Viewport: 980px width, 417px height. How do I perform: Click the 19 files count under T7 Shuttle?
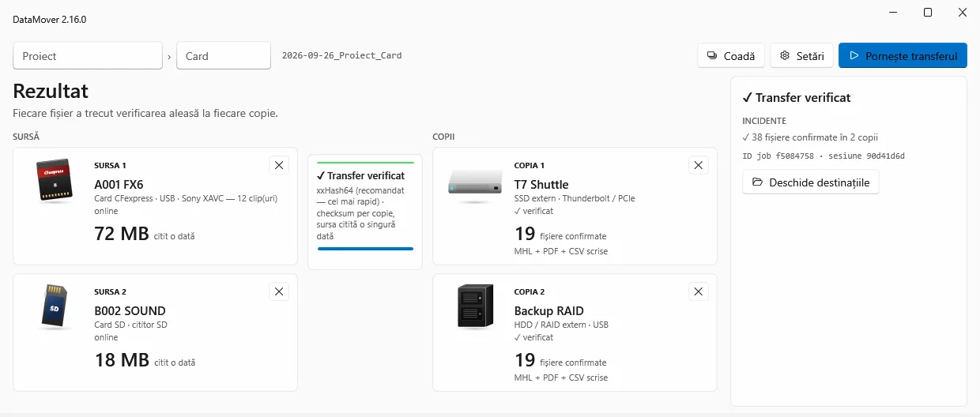pos(525,234)
